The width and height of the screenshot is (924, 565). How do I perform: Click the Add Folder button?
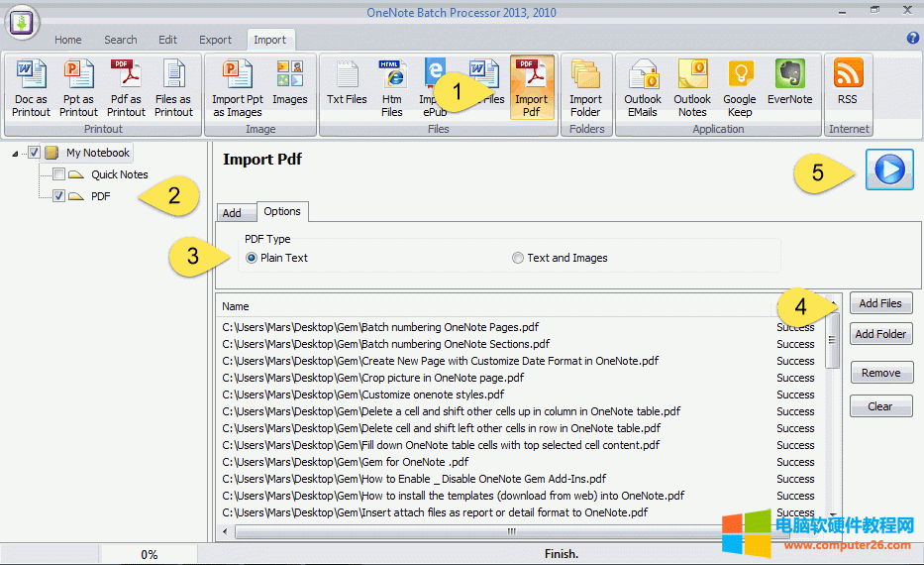pyautogui.click(x=880, y=334)
